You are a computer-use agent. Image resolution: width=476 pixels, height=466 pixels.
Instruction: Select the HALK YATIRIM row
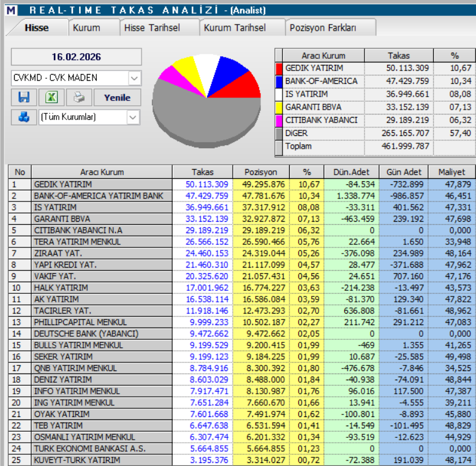tap(242, 288)
